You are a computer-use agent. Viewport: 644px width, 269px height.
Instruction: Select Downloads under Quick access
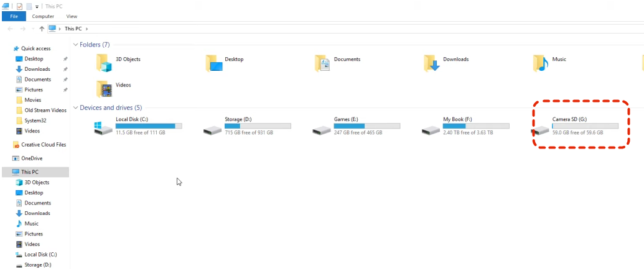37,69
